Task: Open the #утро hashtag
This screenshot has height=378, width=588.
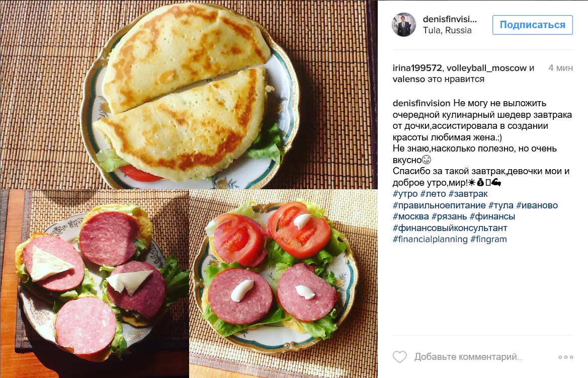Action: [x=405, y=194]
